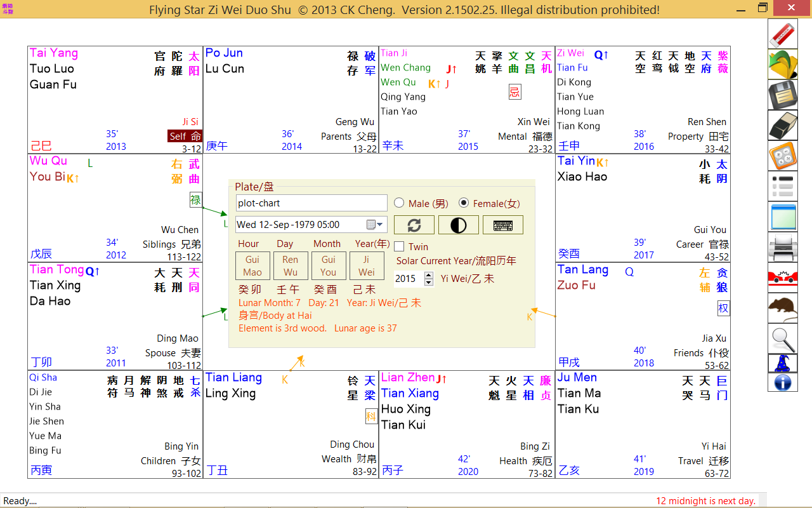Open the blue info icon
The width and height of the screenshot is (812, 508).
(x=782, y=382)
